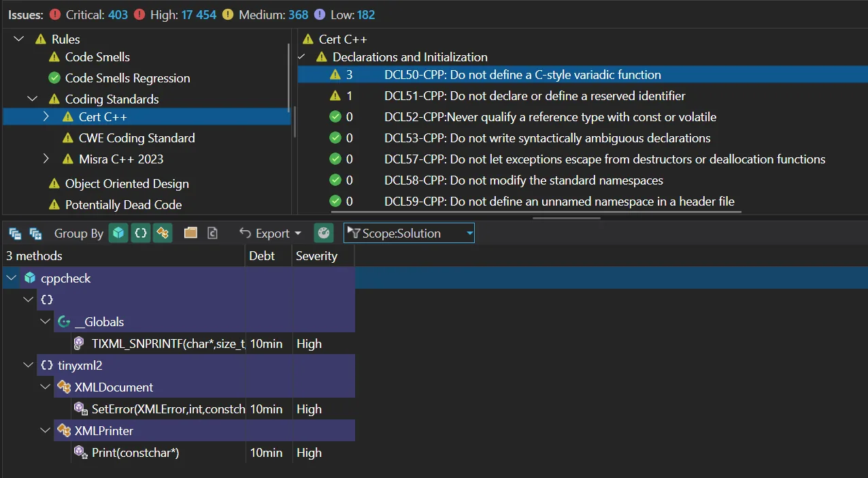Click method icon beside Print(constchar*)
Image resolution: width=868 pixels, height=478 pixels.
coord(80,452)
